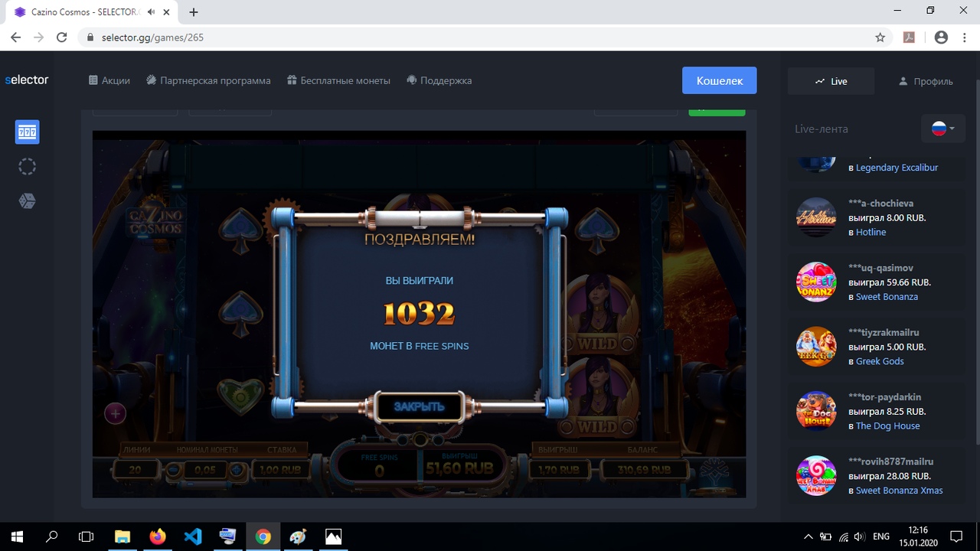Open the Поддержка support page
Screen dimensions: 980x551
click(439, 80)
